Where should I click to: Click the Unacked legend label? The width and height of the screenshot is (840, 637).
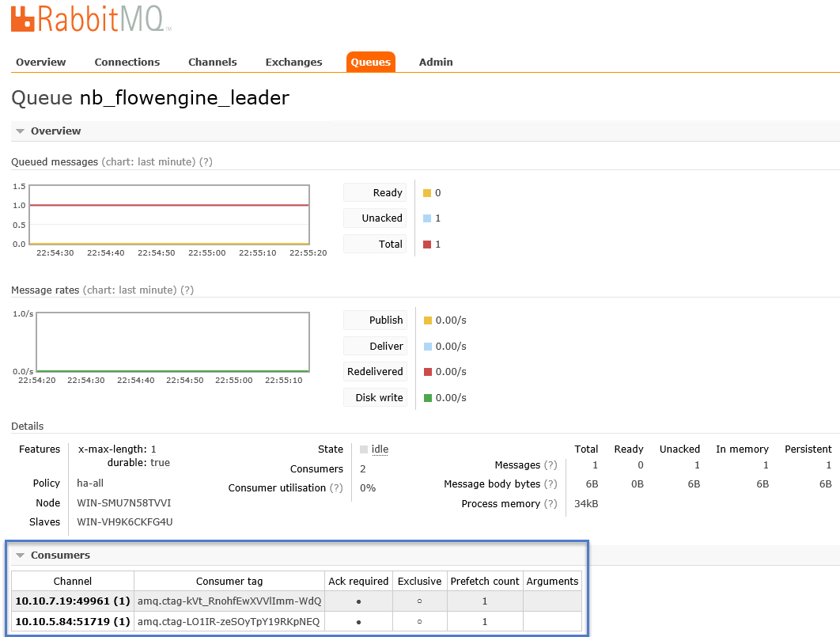(375, 218)
